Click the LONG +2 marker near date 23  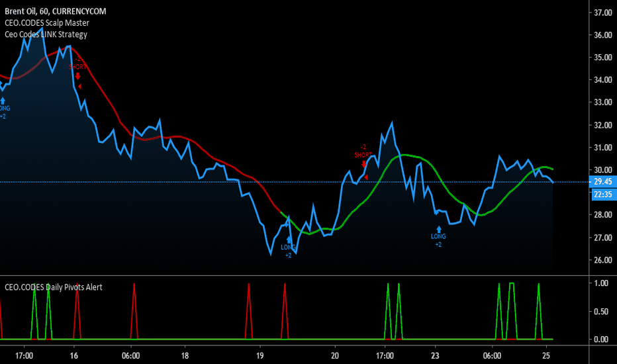coord(438,236)
